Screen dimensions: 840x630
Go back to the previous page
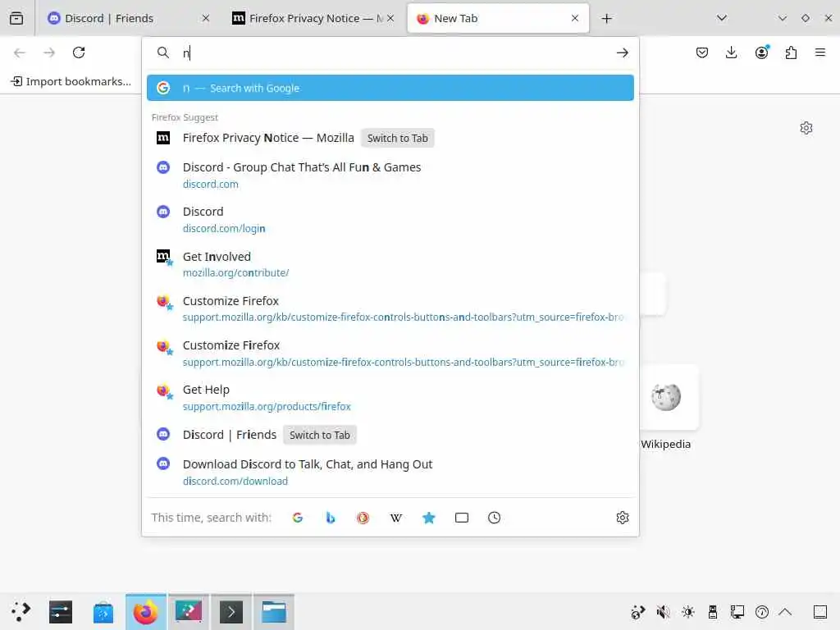pyautogui.click(x=20, y=52)
